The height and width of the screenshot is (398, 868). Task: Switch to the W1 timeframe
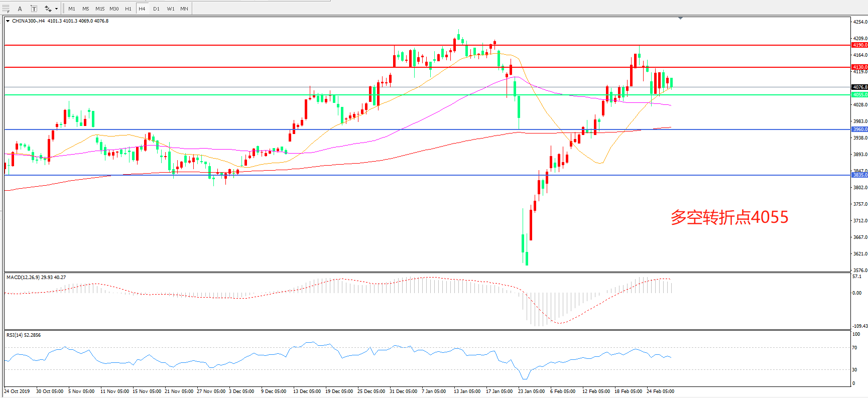pyautogui.click(x=171, y=9)
